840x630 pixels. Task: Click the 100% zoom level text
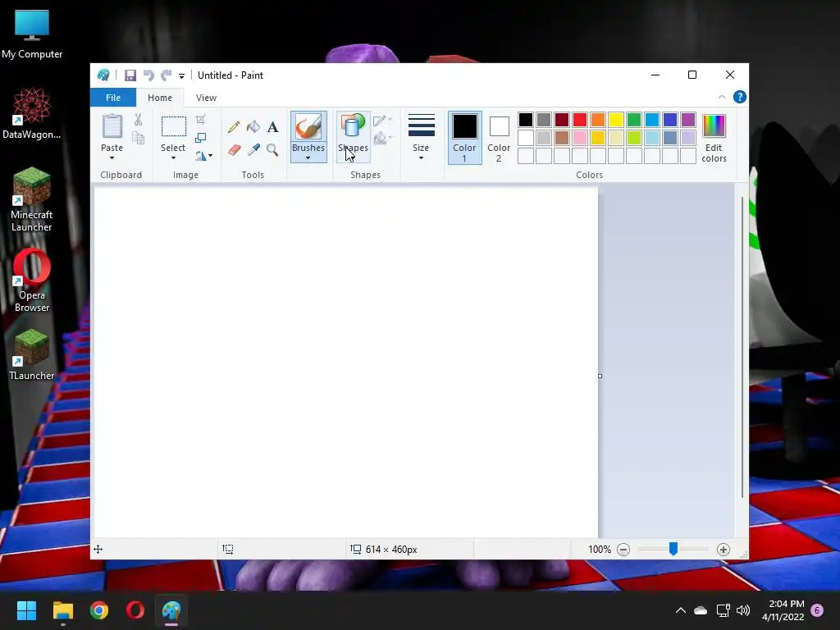tap(600, 549)
